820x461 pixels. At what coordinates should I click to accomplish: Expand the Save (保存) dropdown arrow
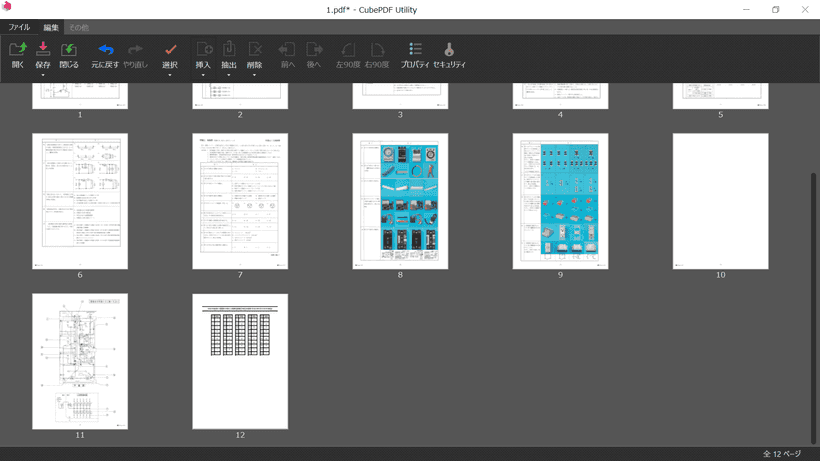(43, 75)
